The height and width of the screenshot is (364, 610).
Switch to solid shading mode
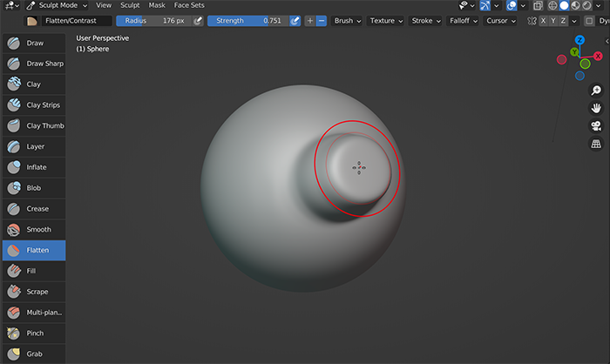pyautogui.click(x=564, y=5)
